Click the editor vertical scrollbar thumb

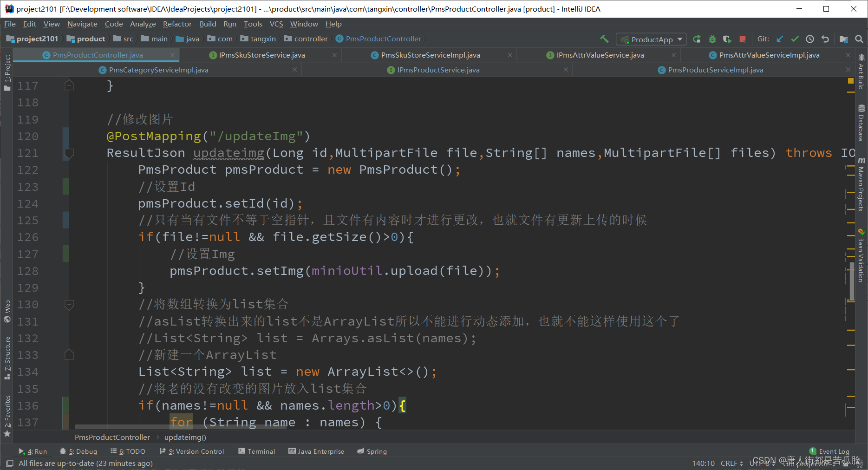tap(852, 282)
